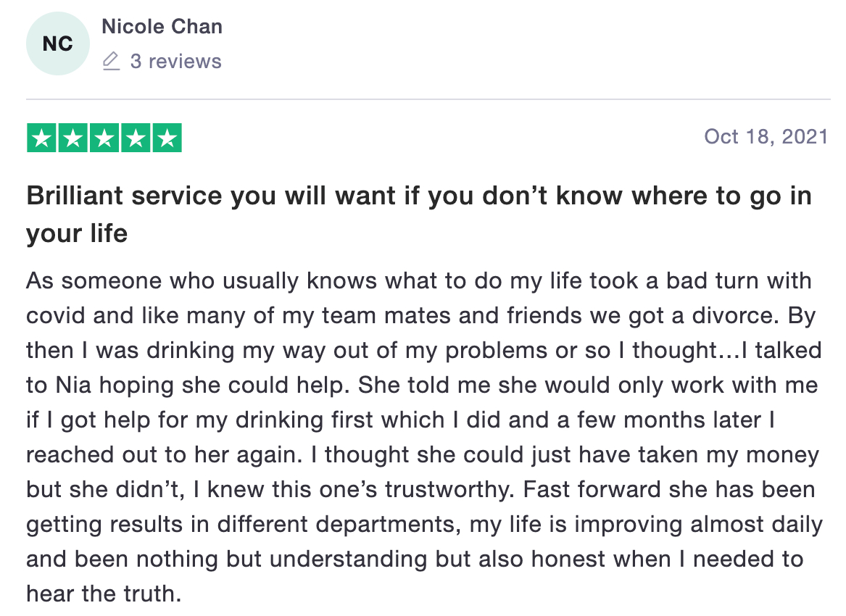This screenshot has height=616, width=846.
Task: Click title's second line 'your life'
Action: click(x=77, y=233)
